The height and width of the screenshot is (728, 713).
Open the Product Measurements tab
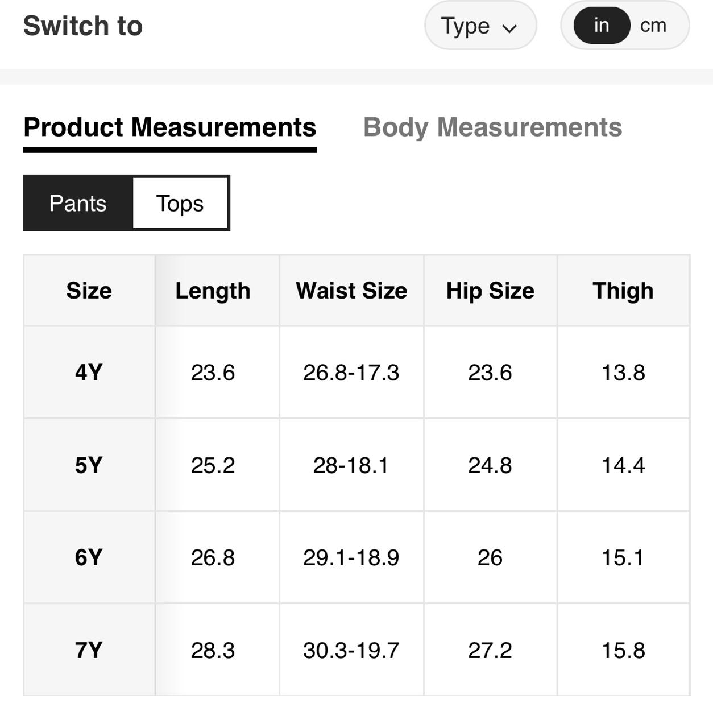pyautogui.click(x=169, y=127)
